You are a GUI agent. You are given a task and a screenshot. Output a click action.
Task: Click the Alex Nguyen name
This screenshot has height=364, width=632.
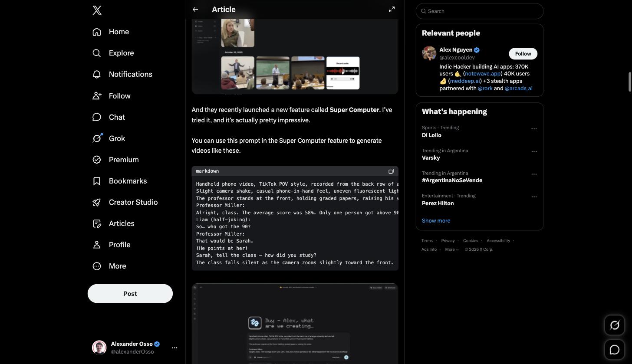tap(456, 50)
